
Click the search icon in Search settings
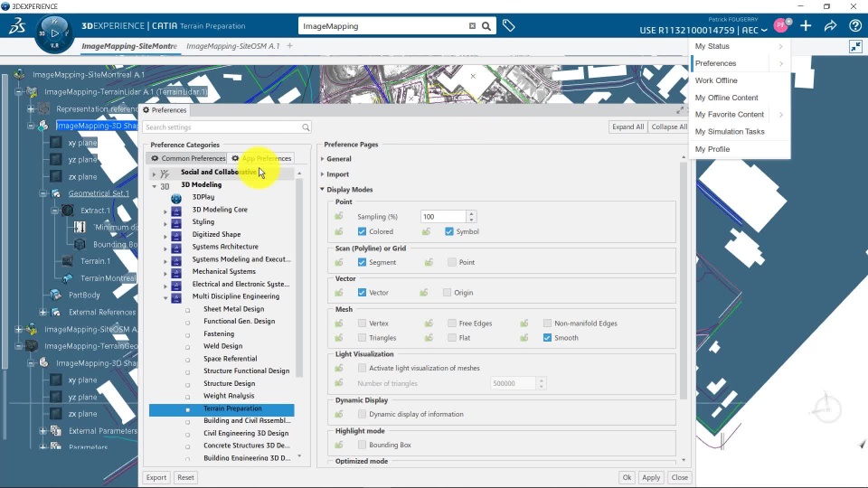(x=306, y=127)
